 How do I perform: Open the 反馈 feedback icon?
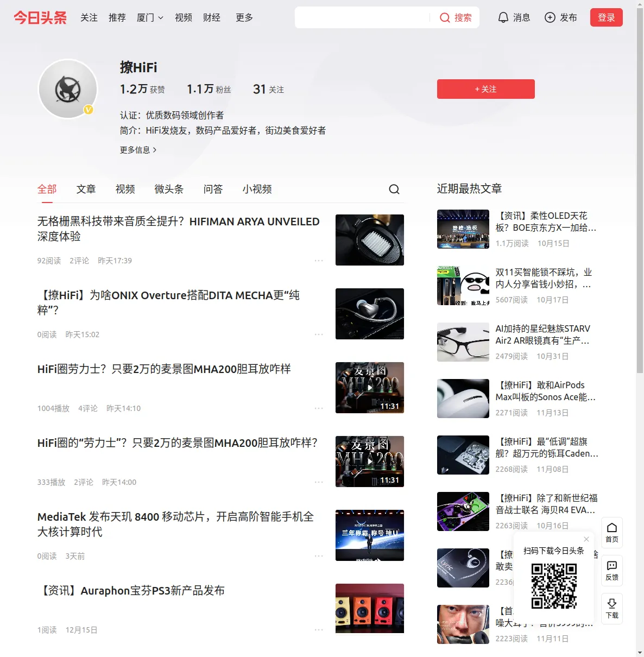click(612, 570)
